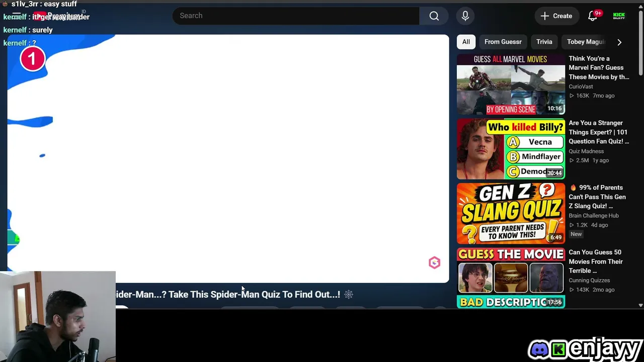The height and width of the screenshot is (362, 644).
Task: Show more filter chips with the arrow
Action: (x=619, y=42)
